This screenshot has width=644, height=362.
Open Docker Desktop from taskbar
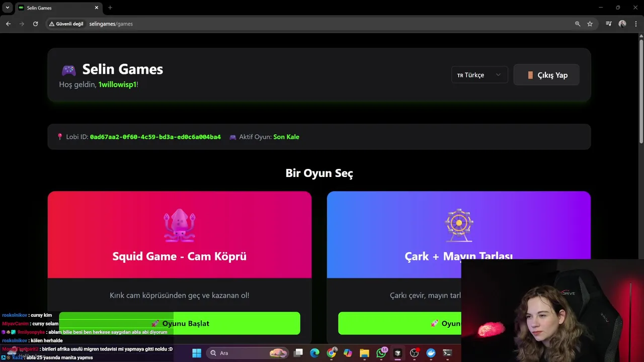[x=431, y=353]
